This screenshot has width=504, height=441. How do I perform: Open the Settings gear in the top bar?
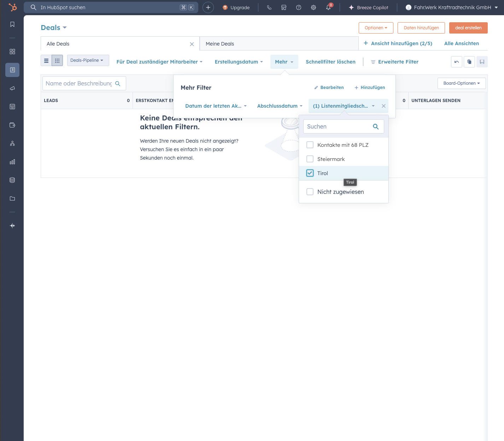313,7
